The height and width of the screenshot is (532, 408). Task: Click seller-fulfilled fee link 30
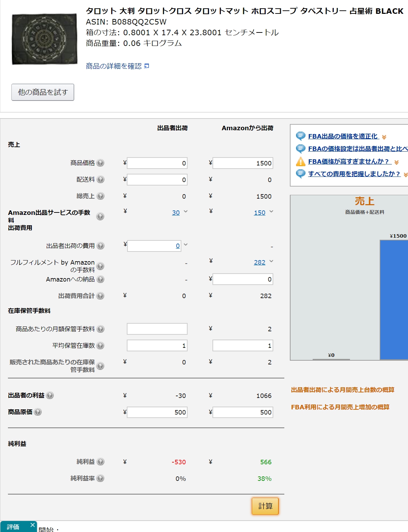pos(176,213)
